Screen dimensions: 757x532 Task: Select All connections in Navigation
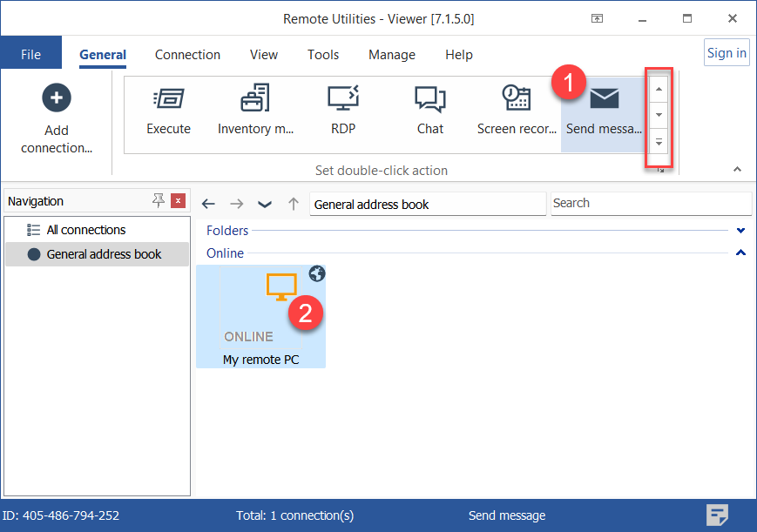(85, 230)
